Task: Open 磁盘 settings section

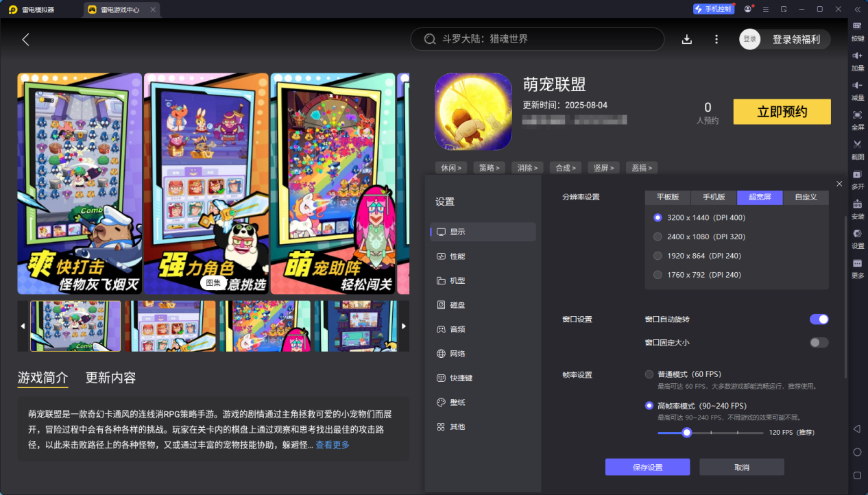Action: [x=483, y=305]
